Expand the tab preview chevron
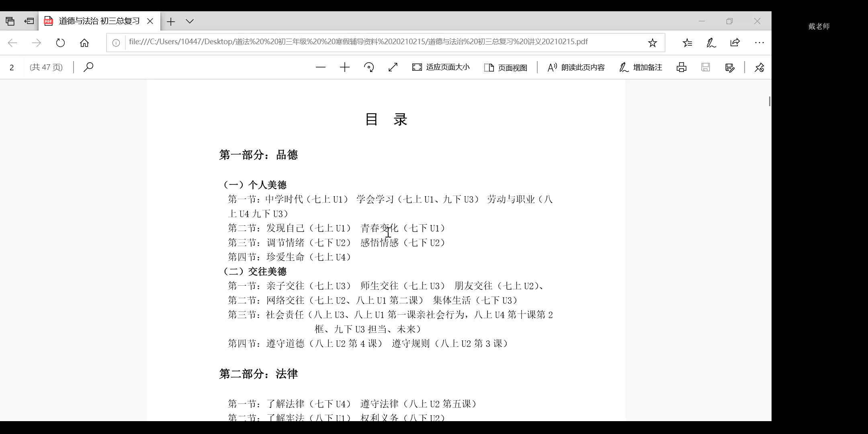The image size is (868, 434). (x=190, y=21)
